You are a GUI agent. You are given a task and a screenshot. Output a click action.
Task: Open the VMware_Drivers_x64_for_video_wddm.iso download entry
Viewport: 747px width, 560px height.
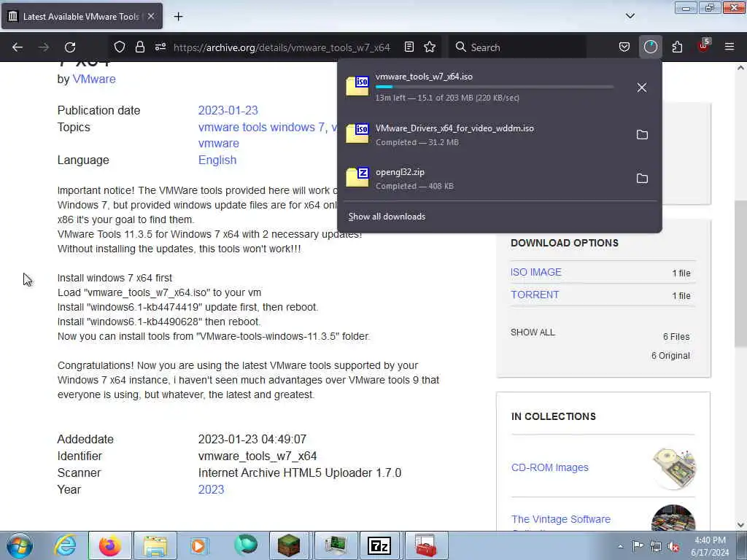point(485,135)
